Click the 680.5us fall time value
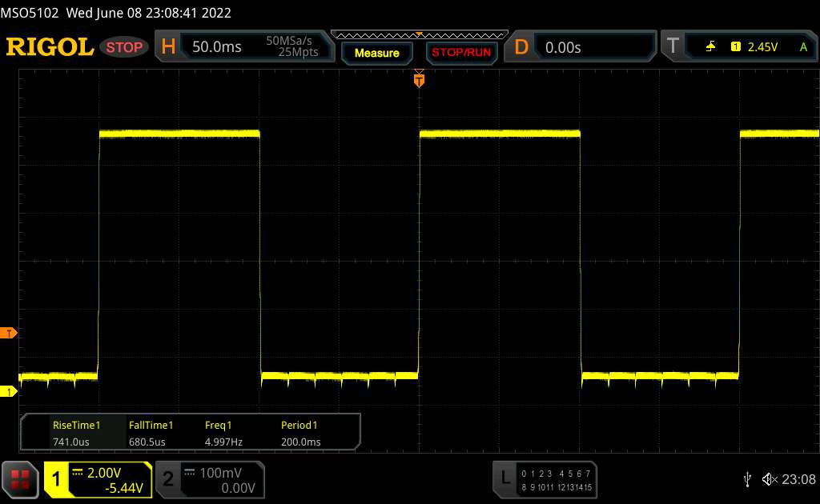Image resolution: width=820 pixels, height=504 pixels. click(147, 442)
